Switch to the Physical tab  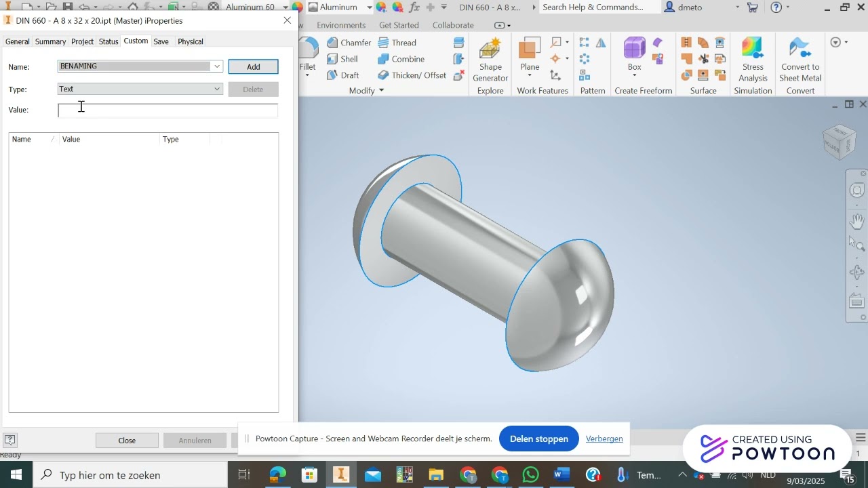tap(191, 41)
